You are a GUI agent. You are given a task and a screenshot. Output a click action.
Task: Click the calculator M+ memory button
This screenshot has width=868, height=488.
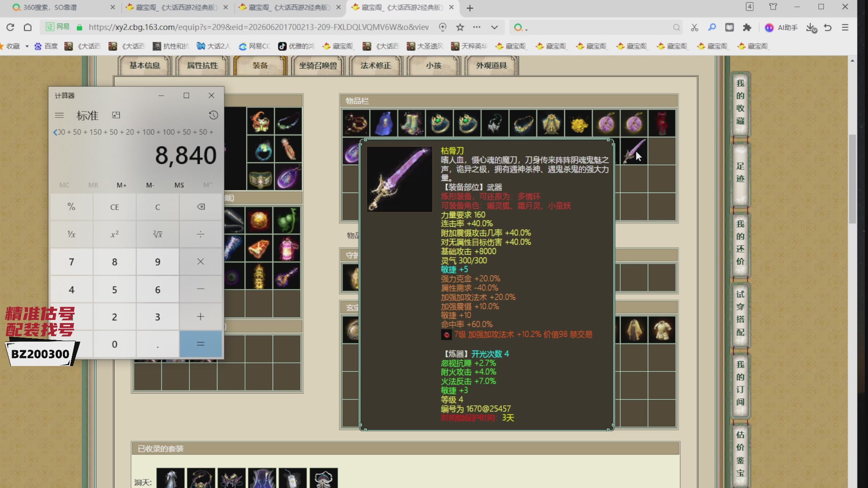(122, 185)
